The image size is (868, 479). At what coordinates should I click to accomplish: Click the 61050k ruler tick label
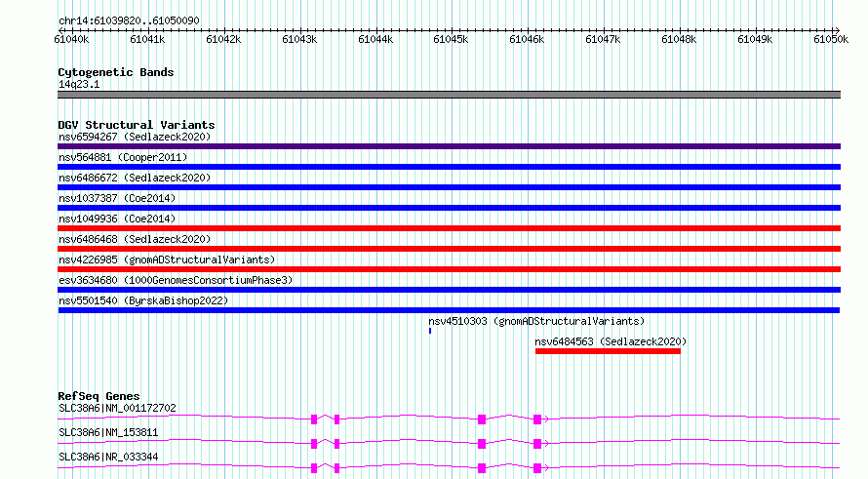(x=831, y=39)
